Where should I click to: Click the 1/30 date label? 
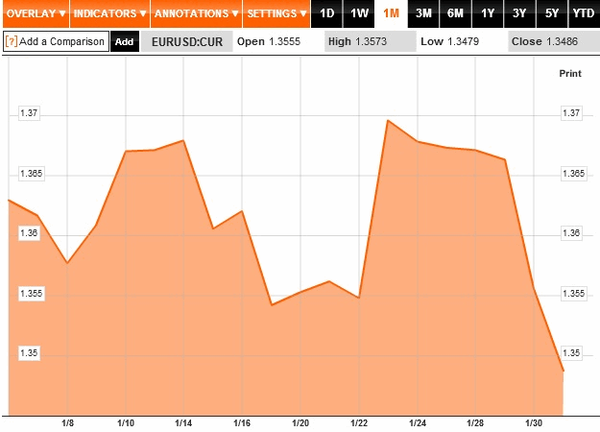click(534, 423)
